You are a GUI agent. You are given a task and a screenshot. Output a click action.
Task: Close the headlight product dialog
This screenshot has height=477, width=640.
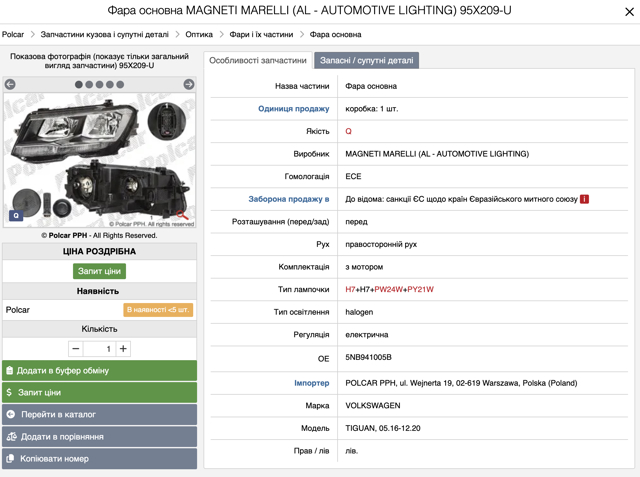tap(629, 12)
